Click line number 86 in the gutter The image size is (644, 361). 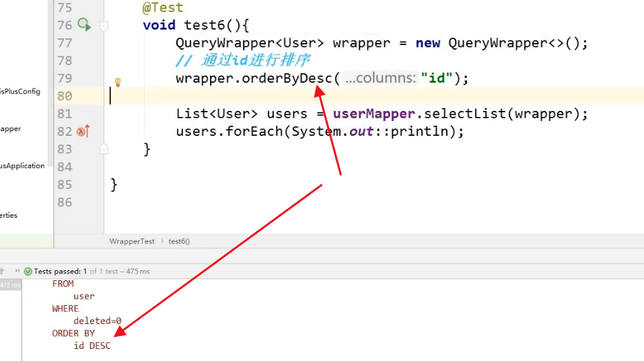[65, 202]
